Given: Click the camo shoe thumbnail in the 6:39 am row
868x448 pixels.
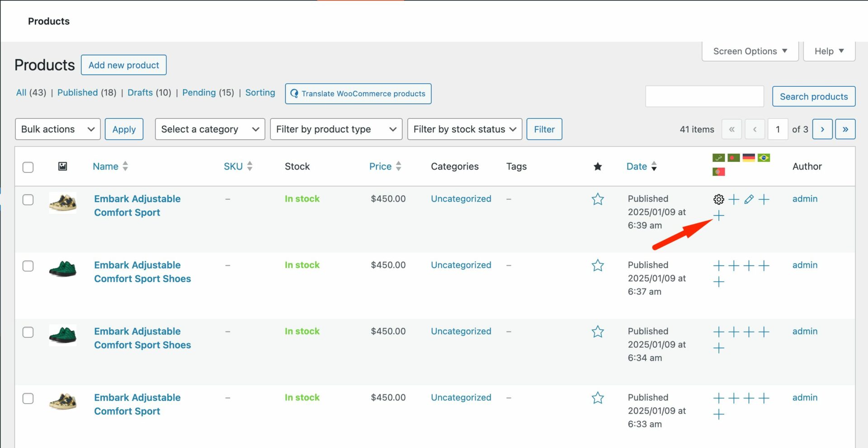Looking at the screenshot, I should [x=63, y=203].
